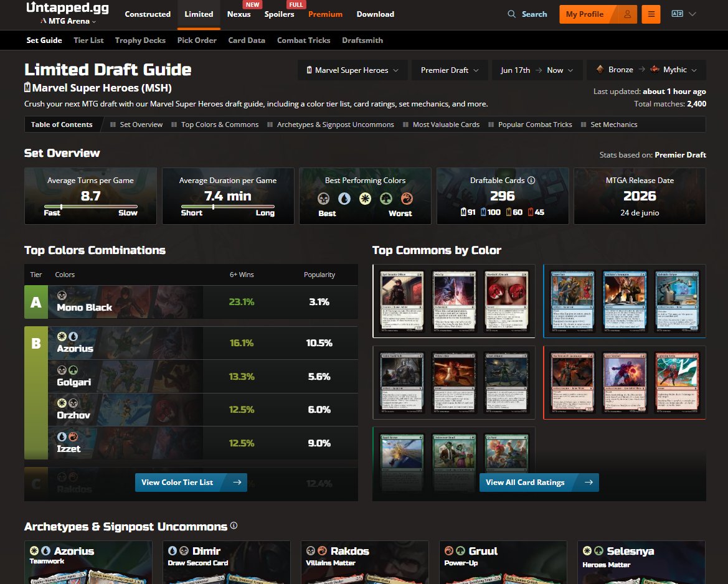
Task: Expand the language chevron dropdown
Action: [x=693, y=14]
